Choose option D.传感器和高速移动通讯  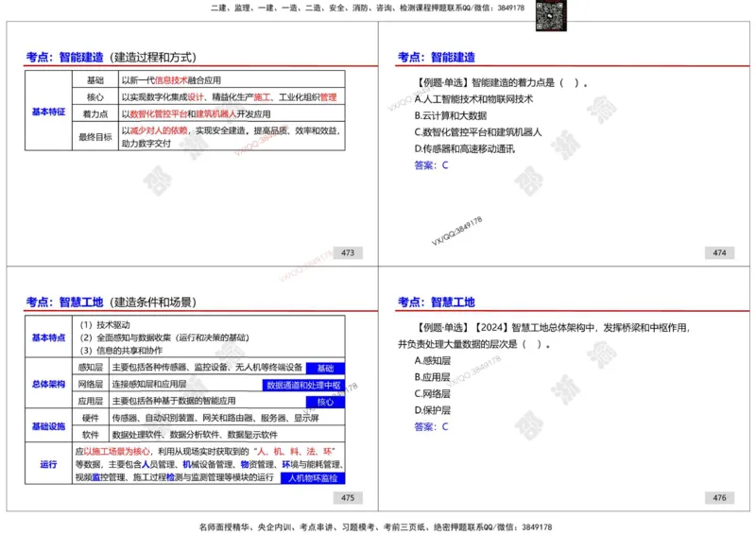(464, 148)
